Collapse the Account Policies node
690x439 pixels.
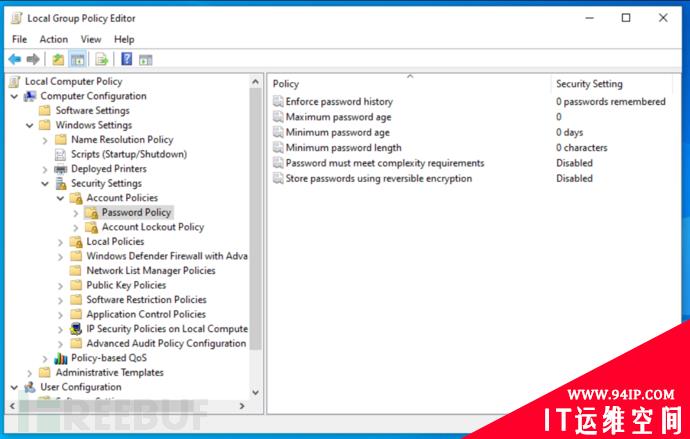coord(60,198)
